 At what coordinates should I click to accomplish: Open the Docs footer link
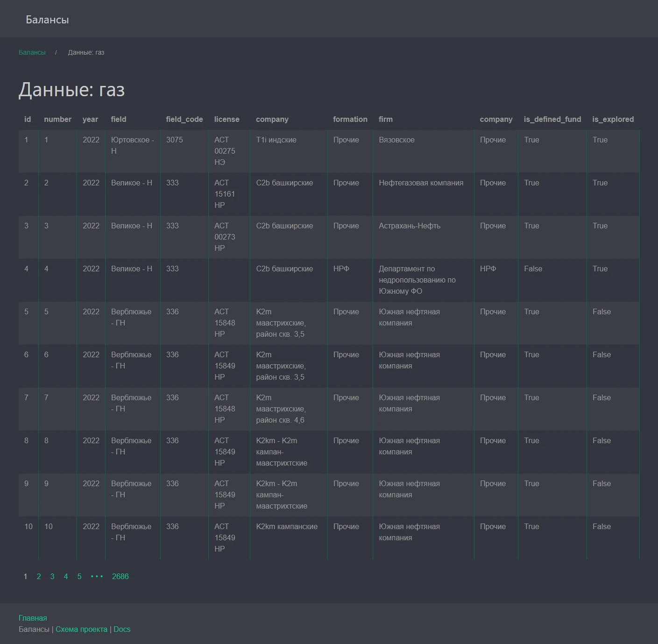point(122,629)
